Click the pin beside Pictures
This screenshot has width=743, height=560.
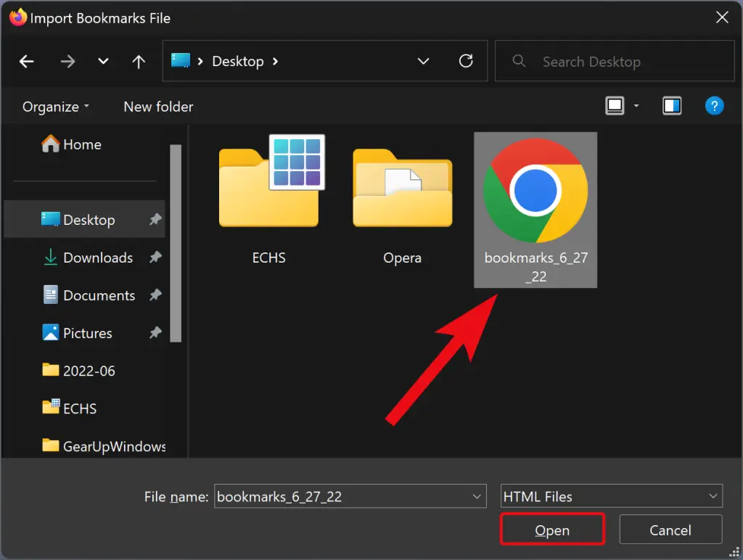point(155,333)
